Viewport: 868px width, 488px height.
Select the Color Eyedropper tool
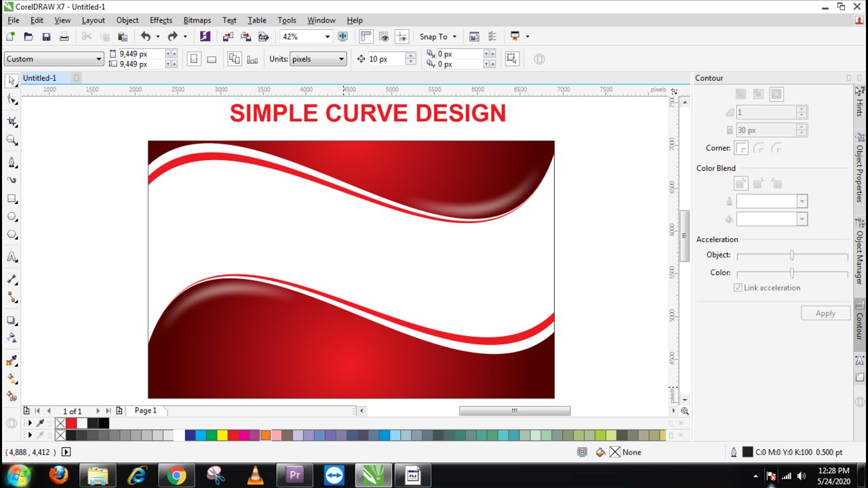click(12, 361)
